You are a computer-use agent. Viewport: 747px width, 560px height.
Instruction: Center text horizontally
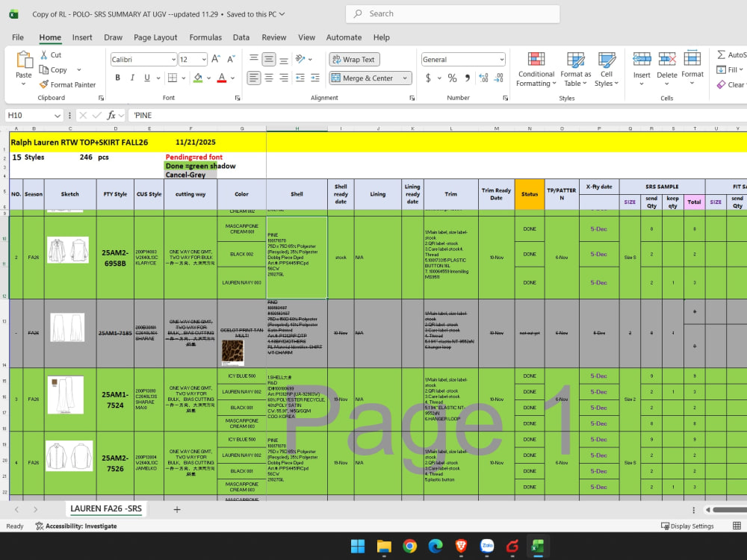269,78
